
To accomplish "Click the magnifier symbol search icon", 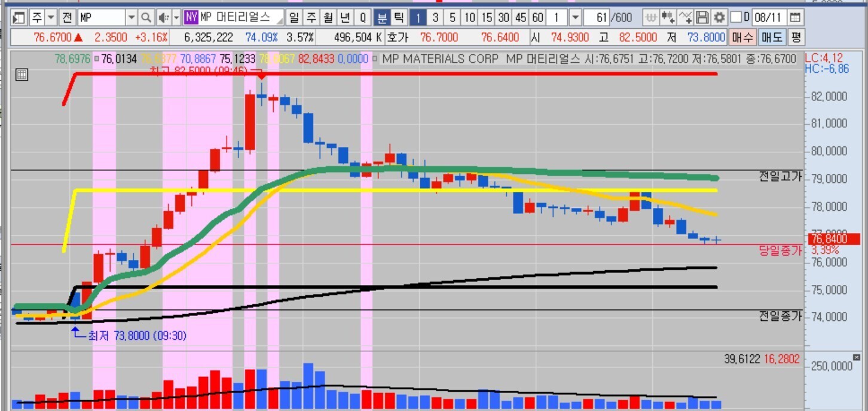I will pos(146,17).
